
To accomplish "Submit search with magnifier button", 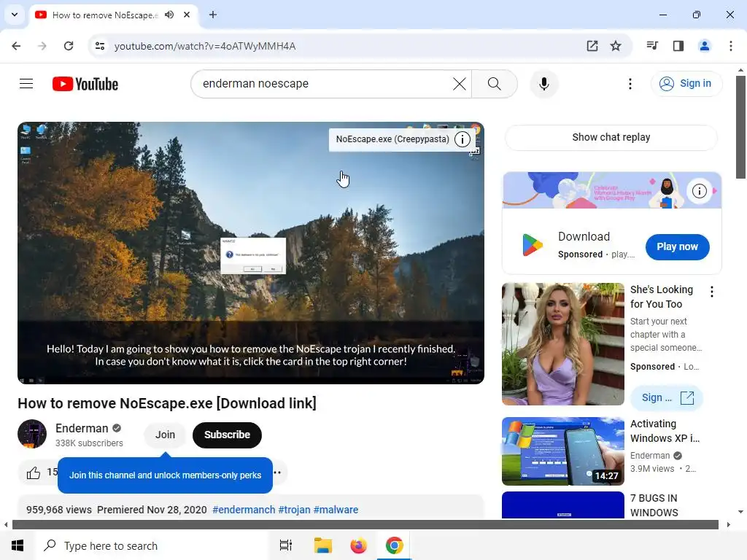I will click(x=494, y=84).
